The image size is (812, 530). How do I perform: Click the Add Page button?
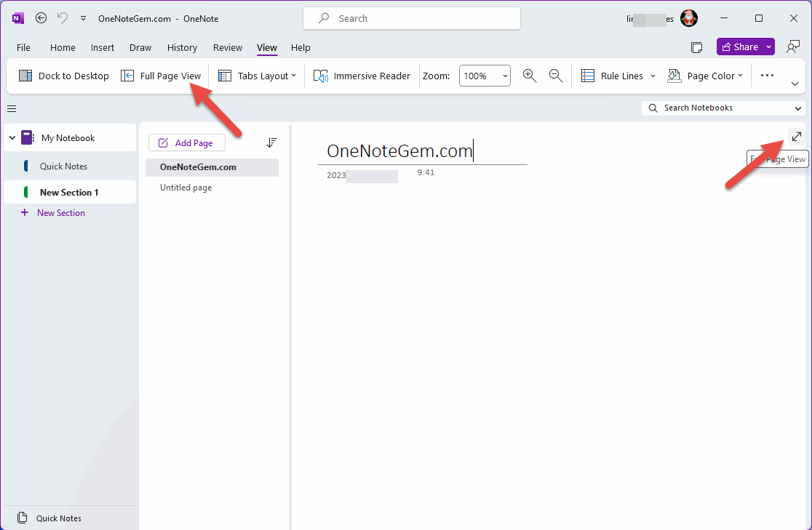click(x=186, y=142)
